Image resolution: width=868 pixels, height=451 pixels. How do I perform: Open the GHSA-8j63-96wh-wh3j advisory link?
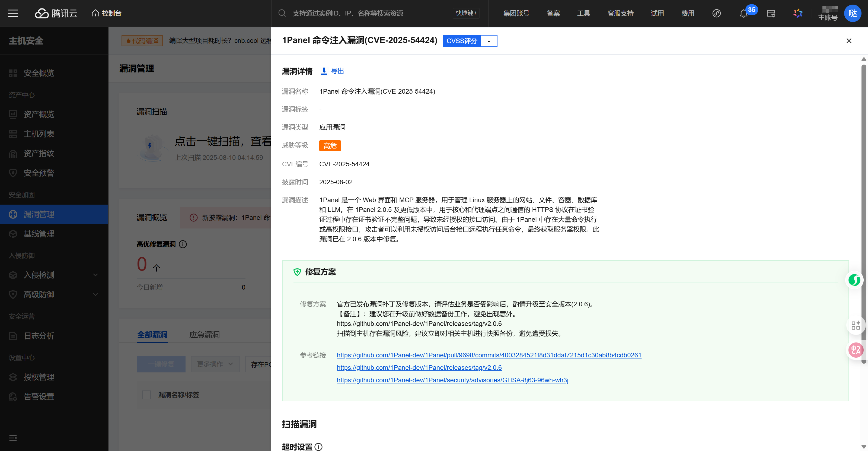pos(452,380)
